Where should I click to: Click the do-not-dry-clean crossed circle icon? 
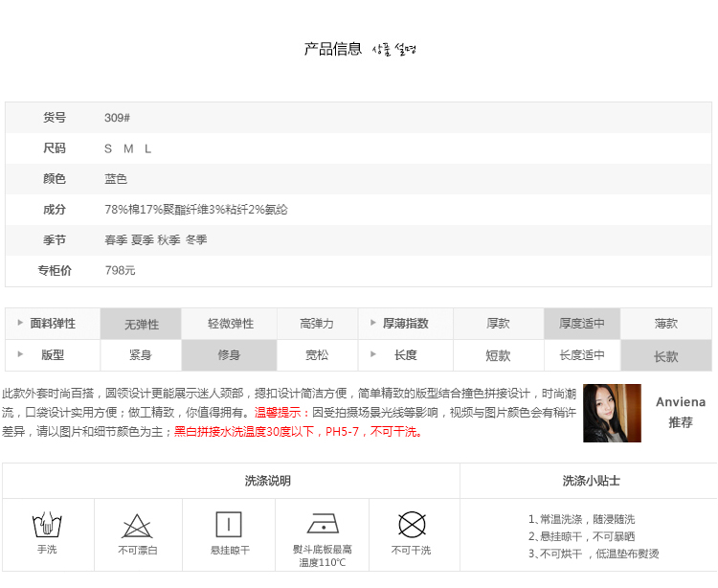click(412, 525)
